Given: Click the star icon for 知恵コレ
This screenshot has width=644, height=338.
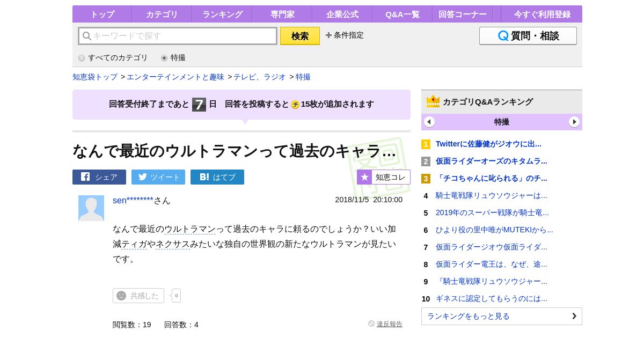Looking at the screenshot, I should click(365, 177).
